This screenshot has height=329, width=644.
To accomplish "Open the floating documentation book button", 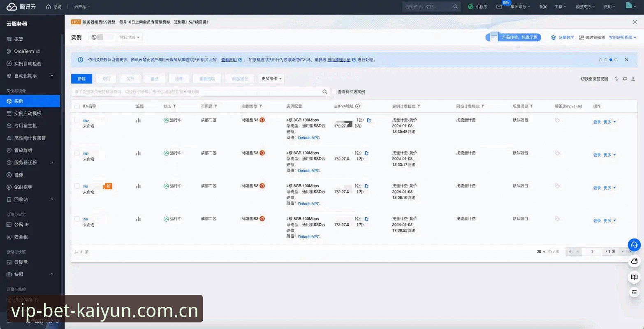I will point(634,277).
